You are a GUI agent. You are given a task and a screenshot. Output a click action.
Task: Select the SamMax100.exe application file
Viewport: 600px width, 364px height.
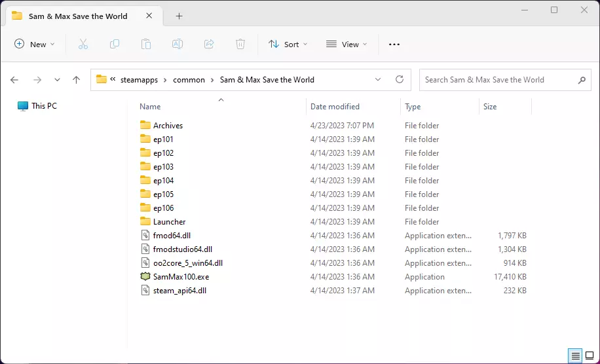[x=181, y=277]
